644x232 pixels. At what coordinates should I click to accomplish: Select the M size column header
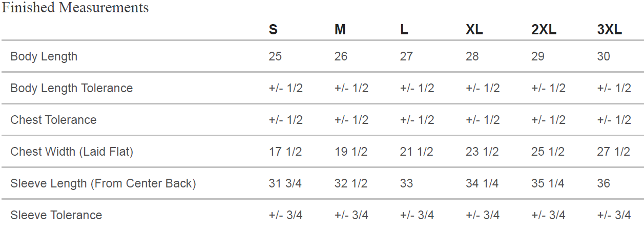[x=340, y=30]
